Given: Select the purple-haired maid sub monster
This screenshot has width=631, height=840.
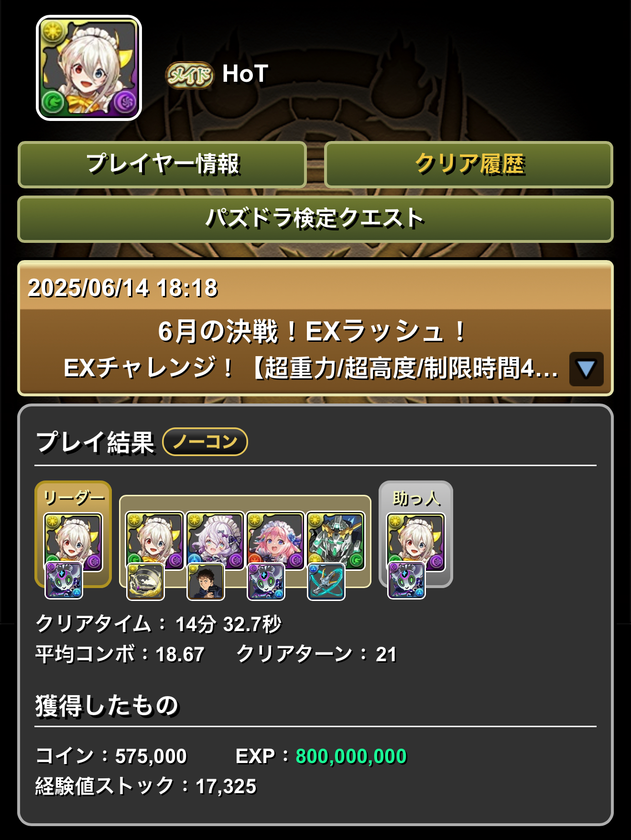Looking at the screenshot, I should tap(215, 541).
